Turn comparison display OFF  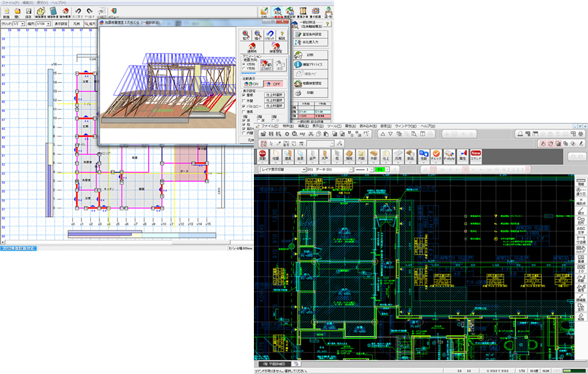tap(273, 84)
